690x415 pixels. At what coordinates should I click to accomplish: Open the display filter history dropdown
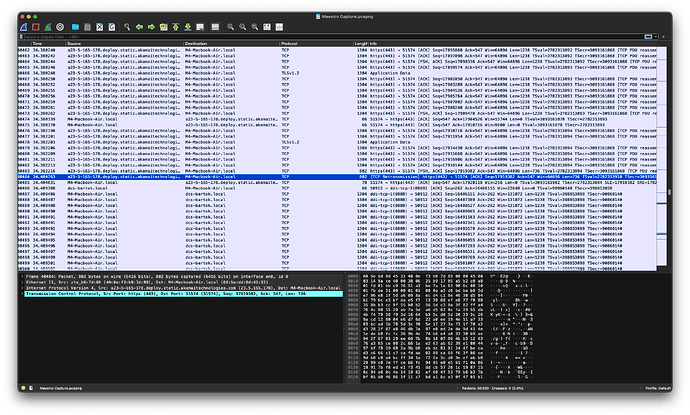pos(656,37)
